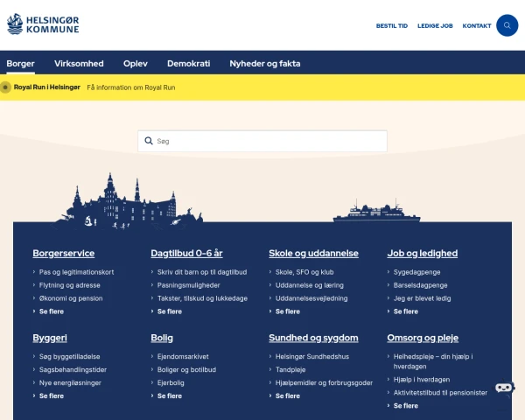Image resolution: width=525 pixels, height=420 pixels.
Task: Open the chatbot robot icon
Action: pos(504,388)
